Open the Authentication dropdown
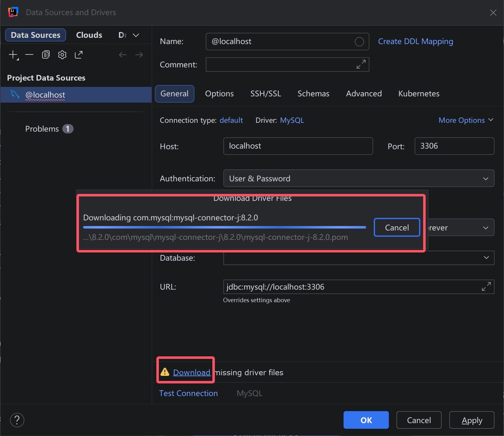Screen dimensions: 504x436 (359, 178)
